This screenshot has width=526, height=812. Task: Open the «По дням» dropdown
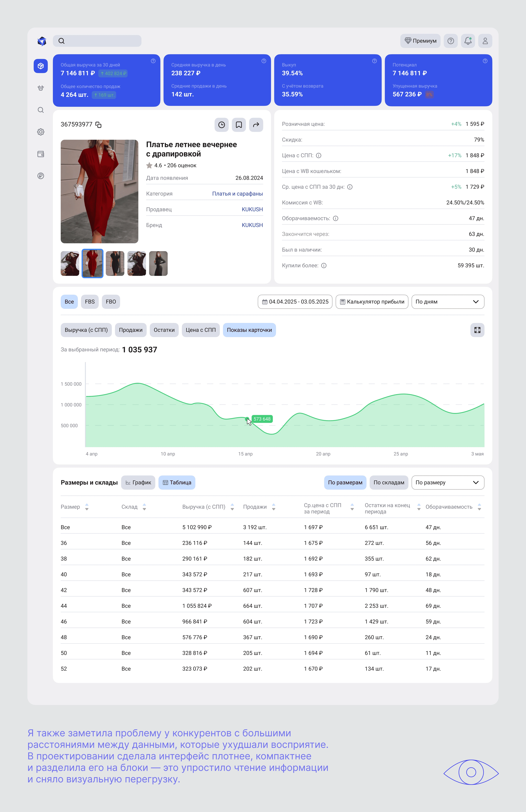coord(448,302)
